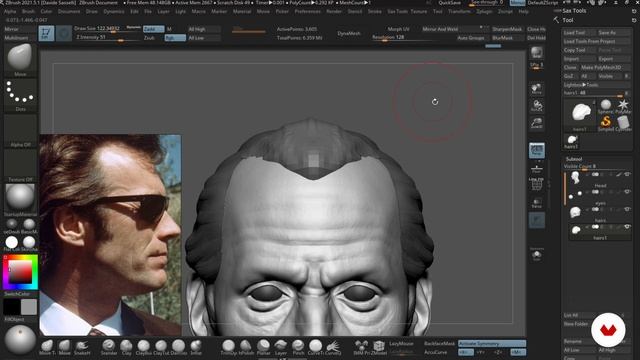Click the BPR render icon

[536, 52]
